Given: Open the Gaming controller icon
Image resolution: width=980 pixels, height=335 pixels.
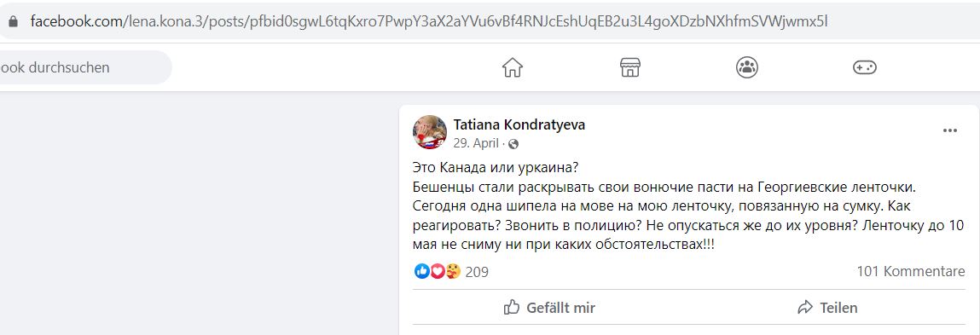Looking at the screenshot, I should pos(864,67).
